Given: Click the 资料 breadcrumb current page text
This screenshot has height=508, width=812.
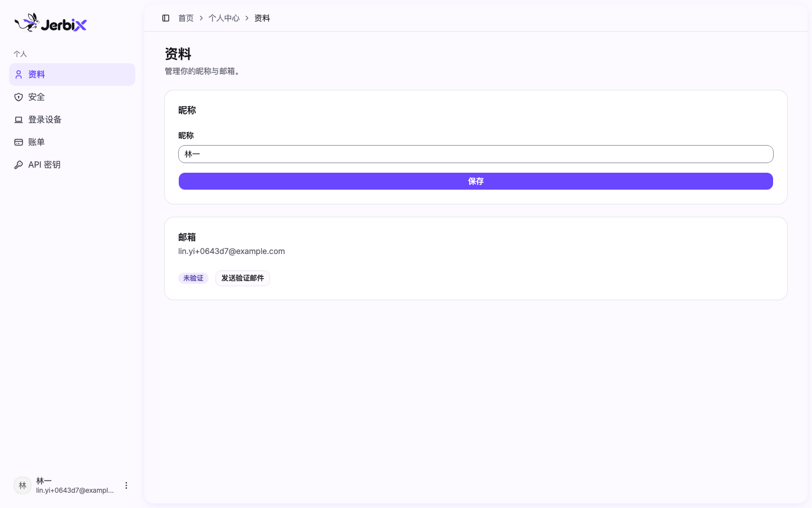Looking at the screenshot, I should 262,18.
